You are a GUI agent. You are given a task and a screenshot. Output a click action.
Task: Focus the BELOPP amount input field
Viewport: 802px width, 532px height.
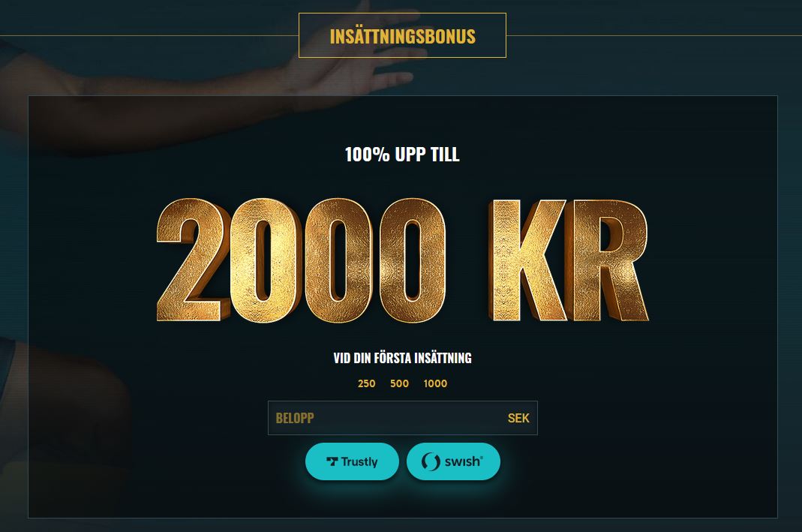coord(403,418)
